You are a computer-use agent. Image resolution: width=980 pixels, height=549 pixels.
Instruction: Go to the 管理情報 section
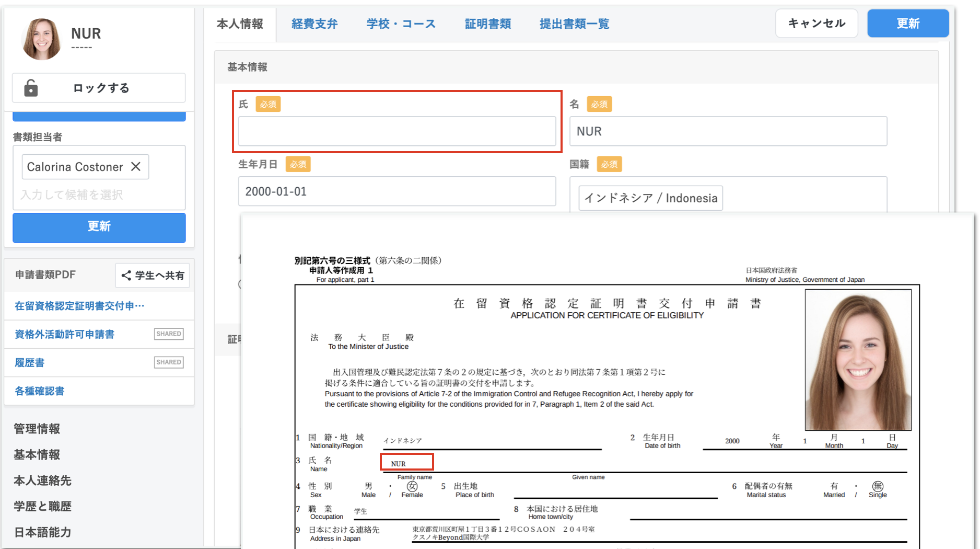coord(37,429)
